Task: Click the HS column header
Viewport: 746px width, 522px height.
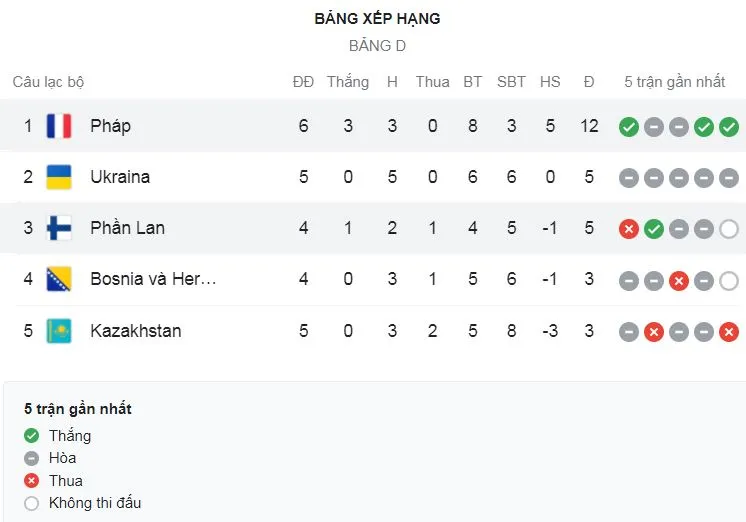Action: coord(550,82)
